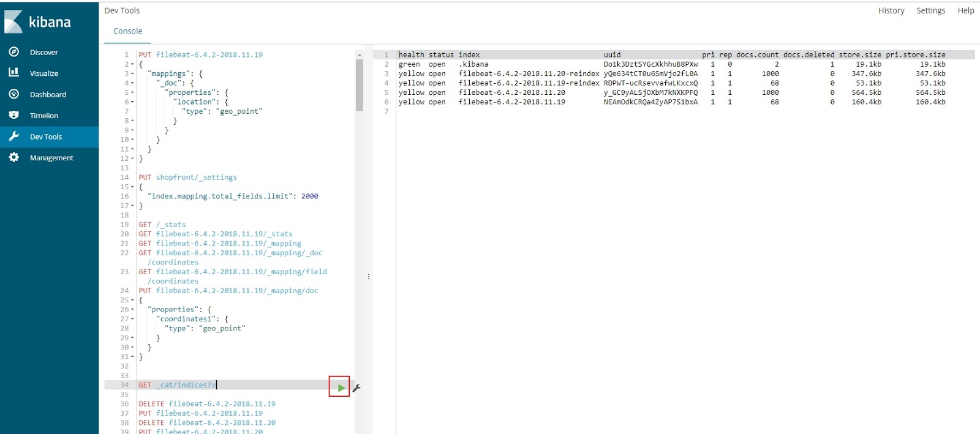Click "geo_point" value on line 7

tap(239, 111)
